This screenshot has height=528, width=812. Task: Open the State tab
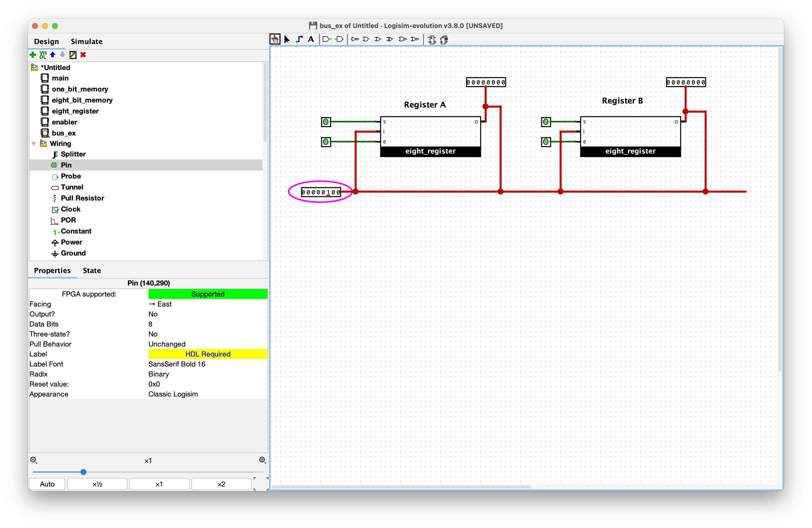pos(92,270)
